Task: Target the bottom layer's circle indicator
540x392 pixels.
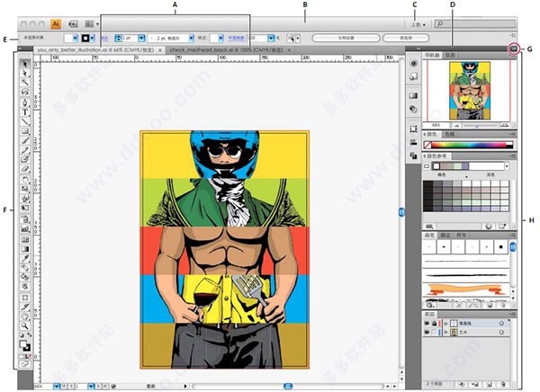Action: [x=501, y=333]
